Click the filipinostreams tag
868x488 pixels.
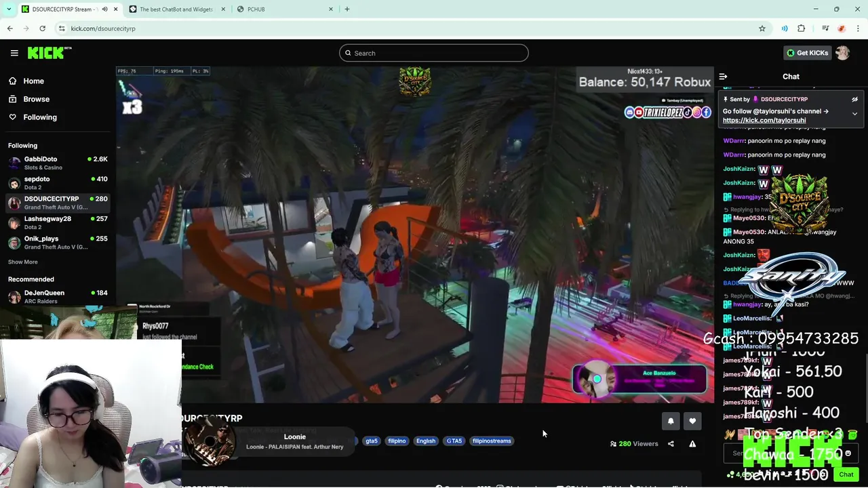coord(492,441)
